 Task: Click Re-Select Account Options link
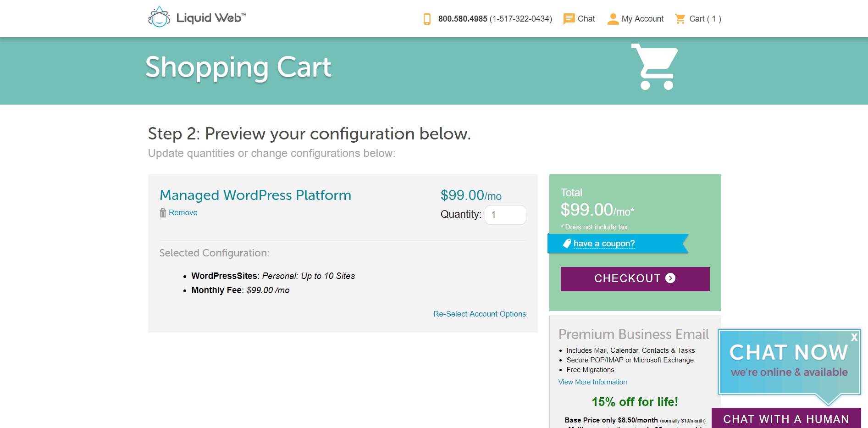point(480,314)
